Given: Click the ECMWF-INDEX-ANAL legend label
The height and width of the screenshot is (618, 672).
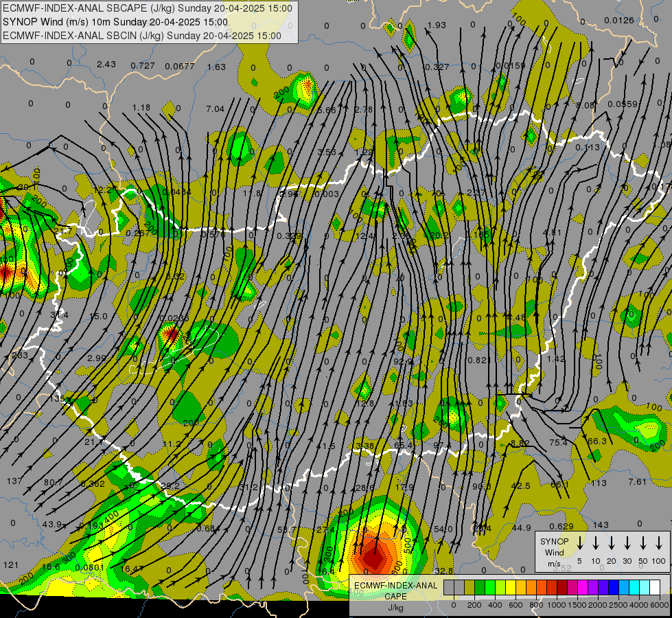Looking at the screenshot, I should click(x=396, y=586).
